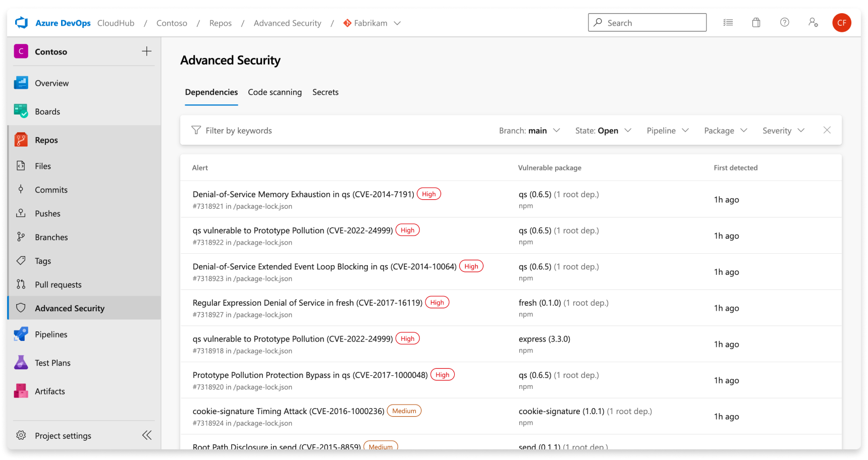Open the Fabrikam repository selector
The height and width of the screenshot is (460, 868).
coord(372,23)
